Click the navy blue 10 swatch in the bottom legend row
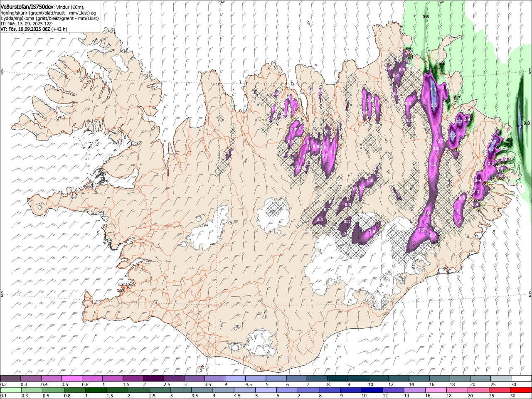The width and height of the screenshot is (532, 399). (371, 390)
